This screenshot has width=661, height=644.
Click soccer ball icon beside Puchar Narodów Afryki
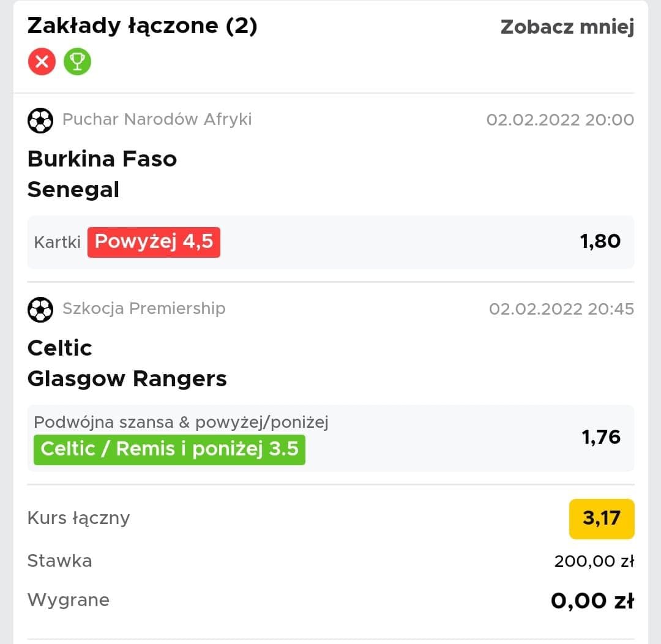click(x=40, y=120)
